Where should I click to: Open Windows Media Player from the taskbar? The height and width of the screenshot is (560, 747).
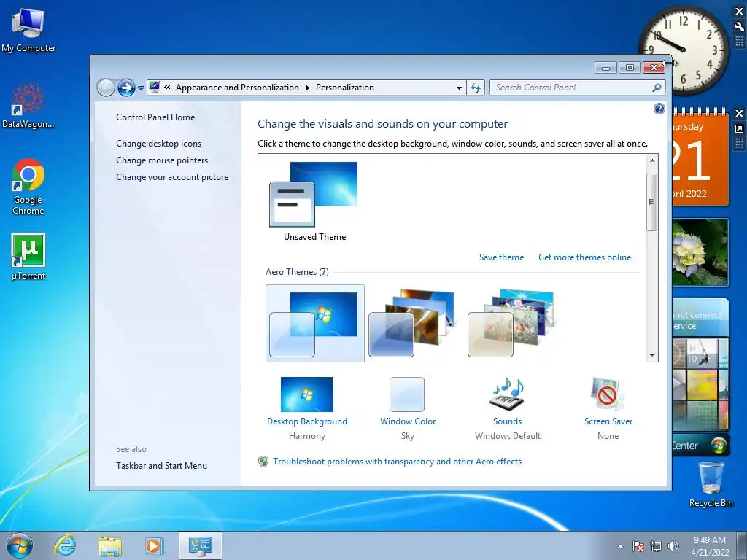pyautogui.click(x=154, y=546)
